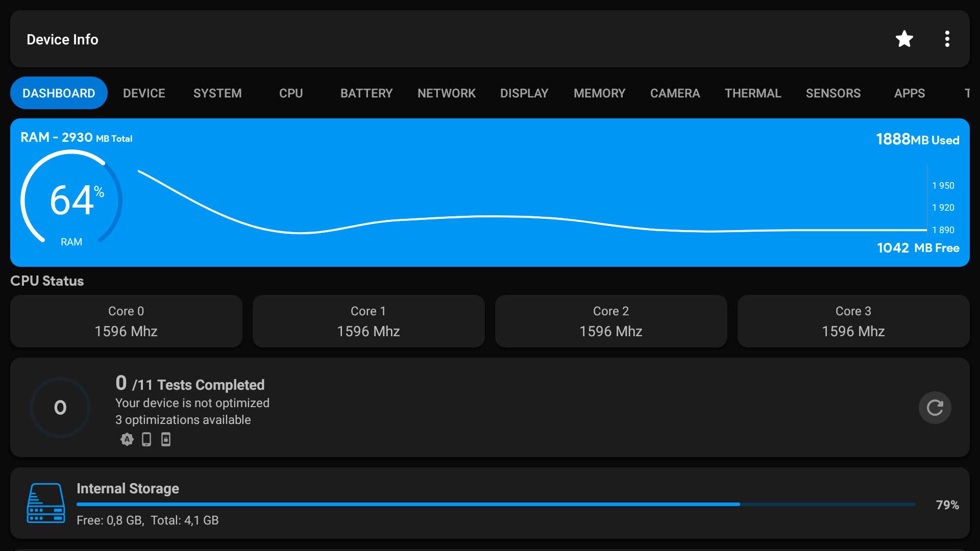Viewport: 980px width, 551px height.
Task: Tap the Internal Storage drive icon
Action: 46,503
